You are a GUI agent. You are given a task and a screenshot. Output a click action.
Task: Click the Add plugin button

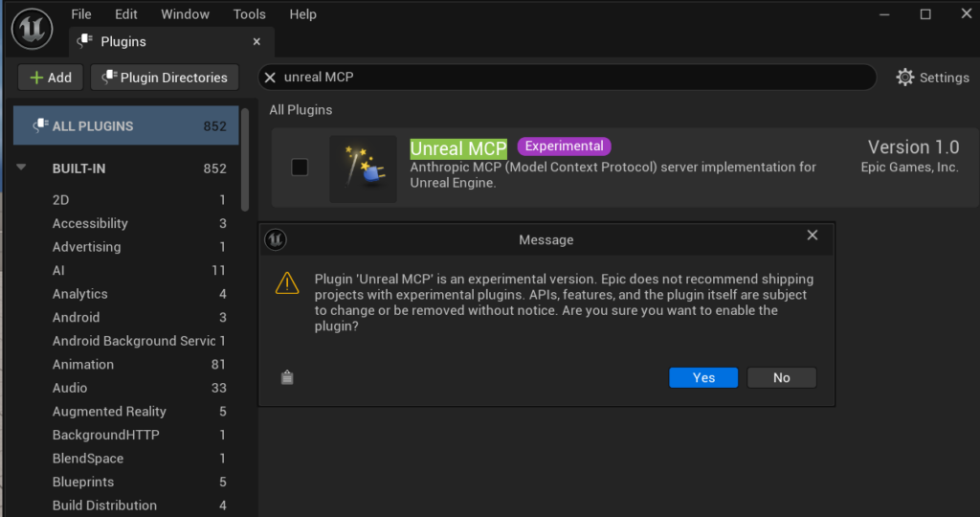50,78
